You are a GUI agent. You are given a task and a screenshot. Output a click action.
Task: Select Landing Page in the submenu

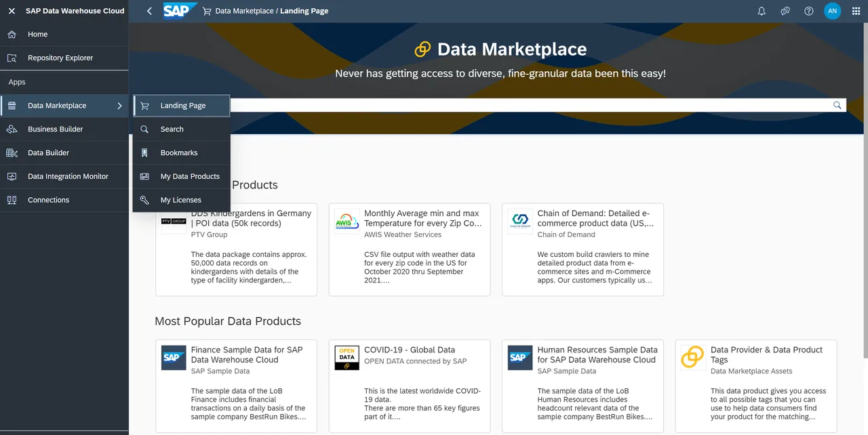click(x=182, y=106)
